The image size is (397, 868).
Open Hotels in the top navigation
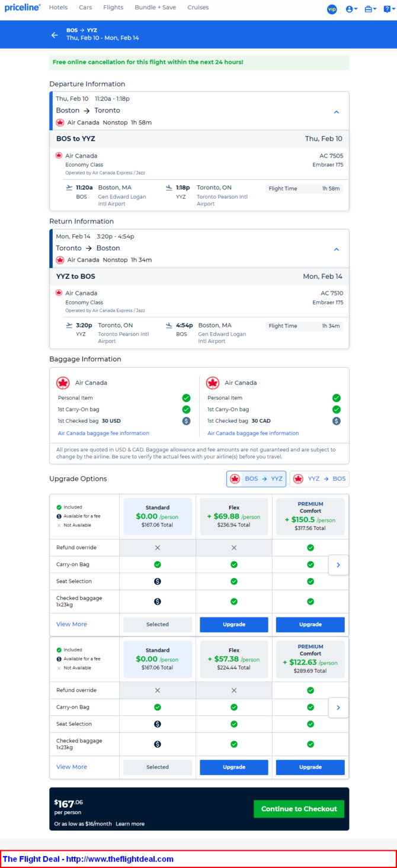tap(58, 8)
